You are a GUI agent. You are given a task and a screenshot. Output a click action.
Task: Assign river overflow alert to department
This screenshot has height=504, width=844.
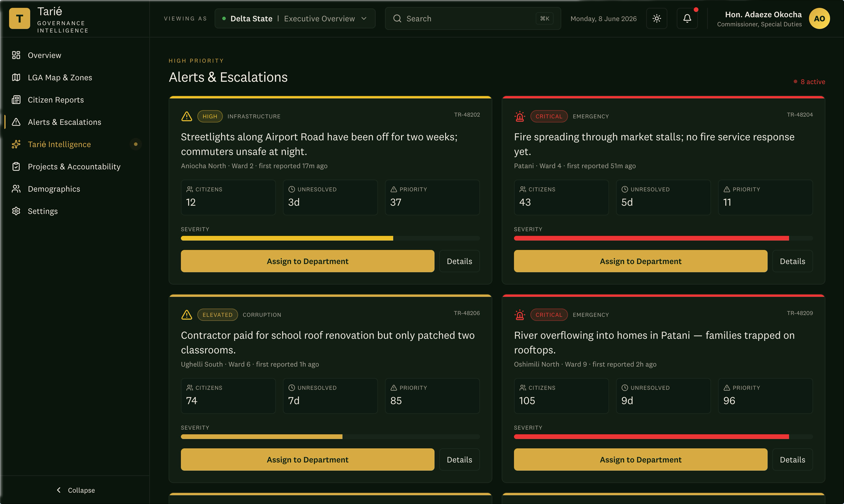(x=641, y=459)
